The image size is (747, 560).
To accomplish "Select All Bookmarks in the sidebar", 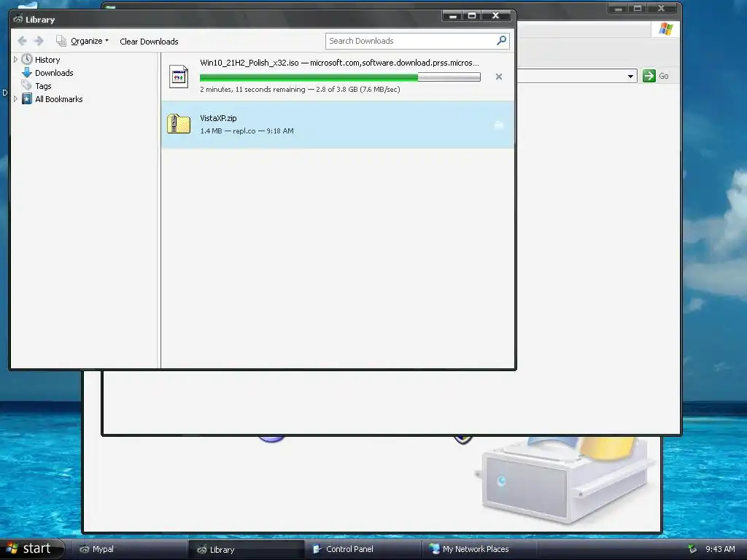I will [x=58, y=99].
